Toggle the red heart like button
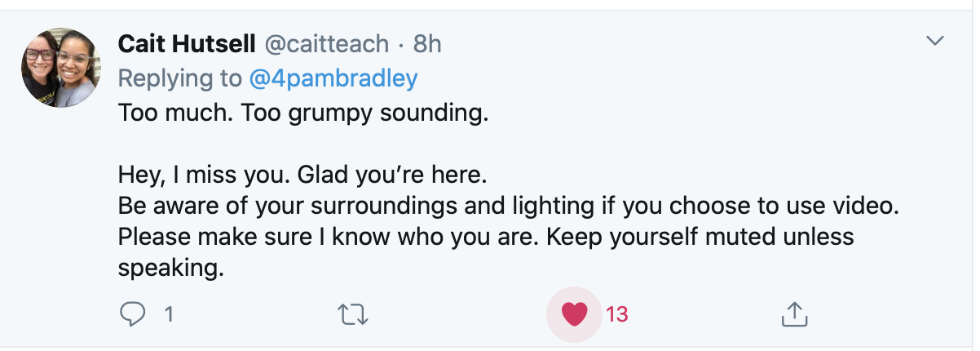980x351 pixels. (x=576, y=313)
